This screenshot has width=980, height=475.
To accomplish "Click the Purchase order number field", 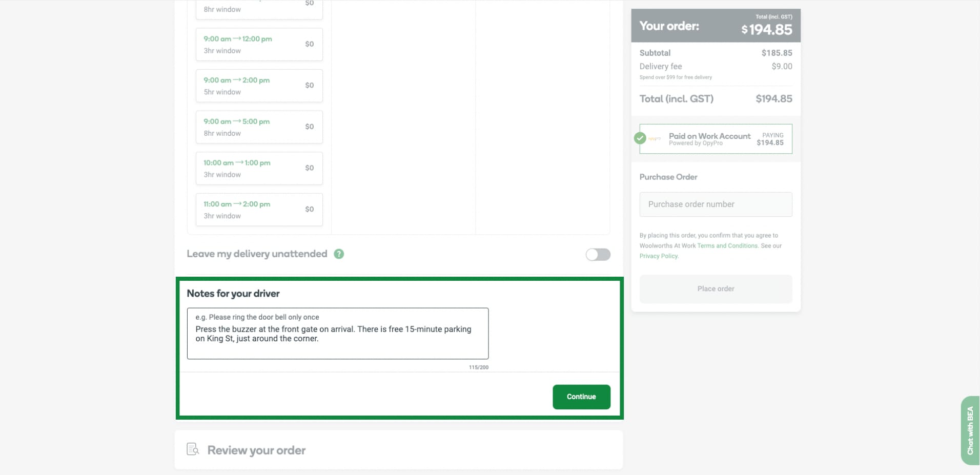I will click(x=715, y=204).
